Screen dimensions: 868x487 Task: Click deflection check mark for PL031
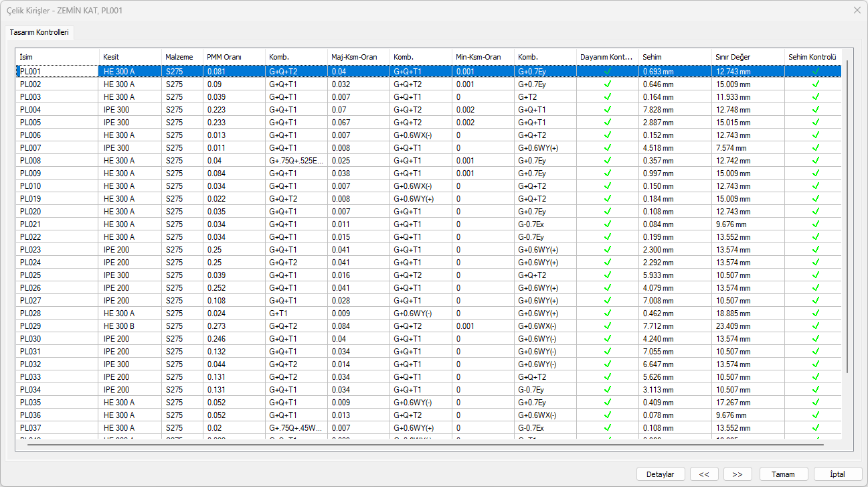tap(816, 351)
